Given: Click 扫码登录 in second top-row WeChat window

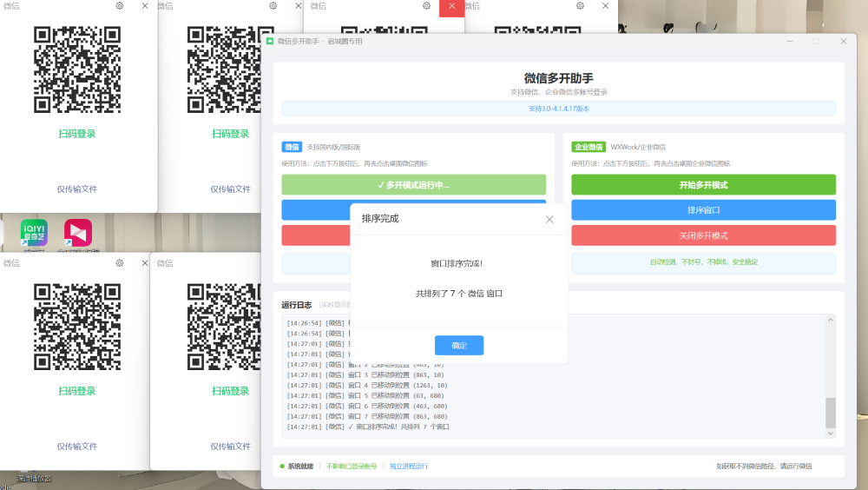Looking at the screenshot, I should [x=230, y=134].
